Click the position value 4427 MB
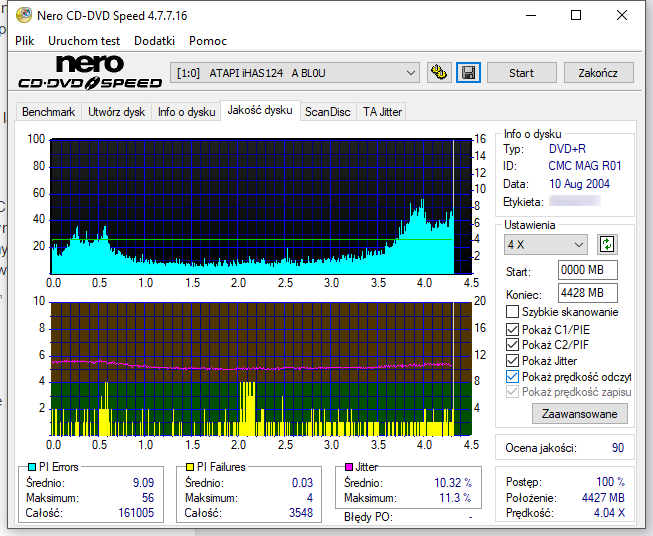Image resolution: width=653 pixels, height=536 pixels. pos(603,498)
